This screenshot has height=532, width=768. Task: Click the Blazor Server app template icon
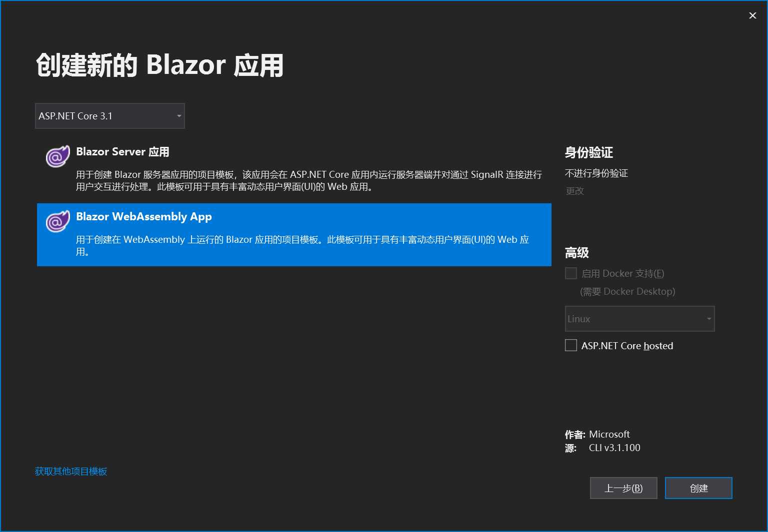[x=57, y=156]
